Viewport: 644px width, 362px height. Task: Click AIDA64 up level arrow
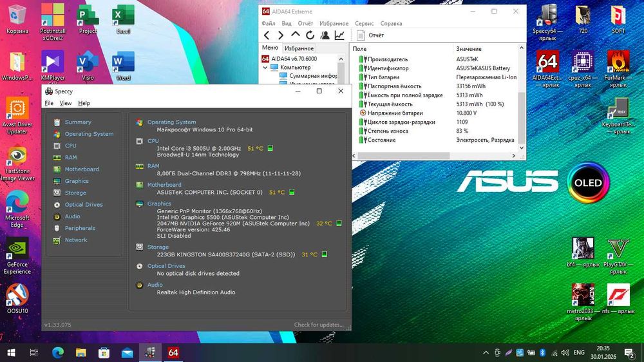tap(296, 35)
